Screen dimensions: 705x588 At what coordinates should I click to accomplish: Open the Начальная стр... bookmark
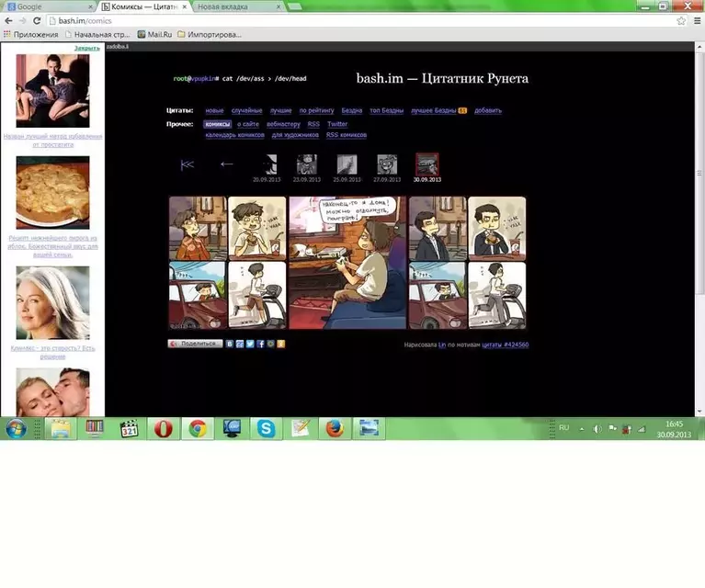pyautogui.click(x=97, y=34)
